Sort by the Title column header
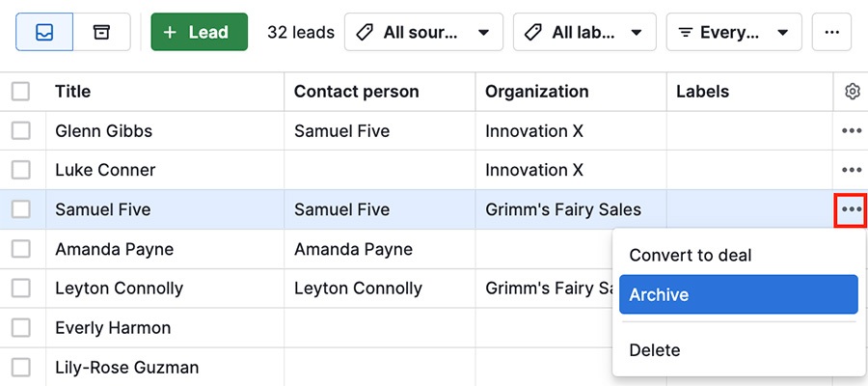The image size is (868, 386). pos(73,92)
